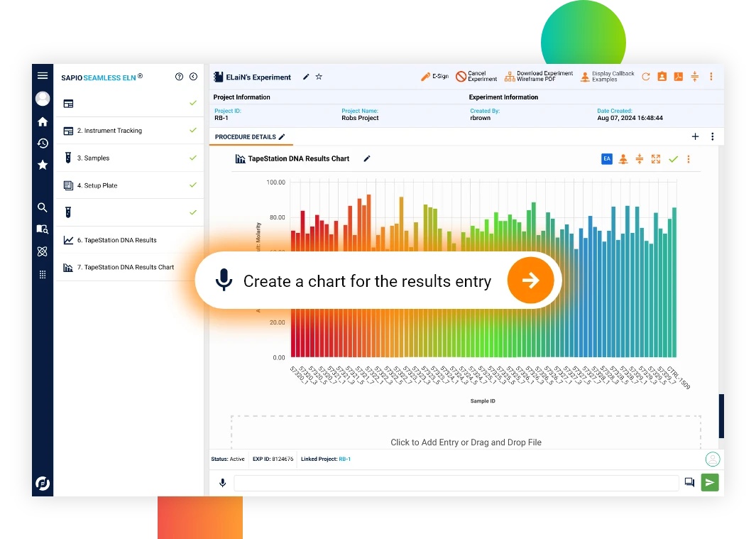Go to the Home icon

tap(43, 122)
